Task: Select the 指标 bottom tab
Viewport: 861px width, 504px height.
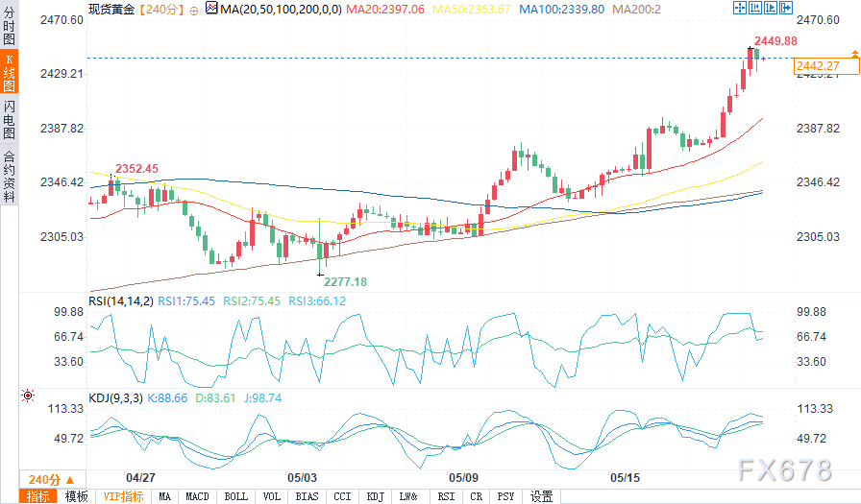Action: pos(37,496)
